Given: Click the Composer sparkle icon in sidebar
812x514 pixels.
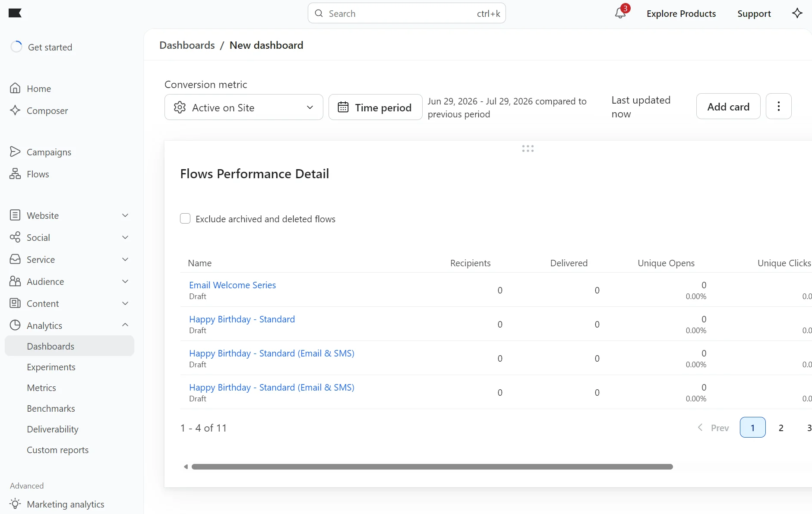Looking at the screenshot, I should pyautogui.click(x=15, y=110).
